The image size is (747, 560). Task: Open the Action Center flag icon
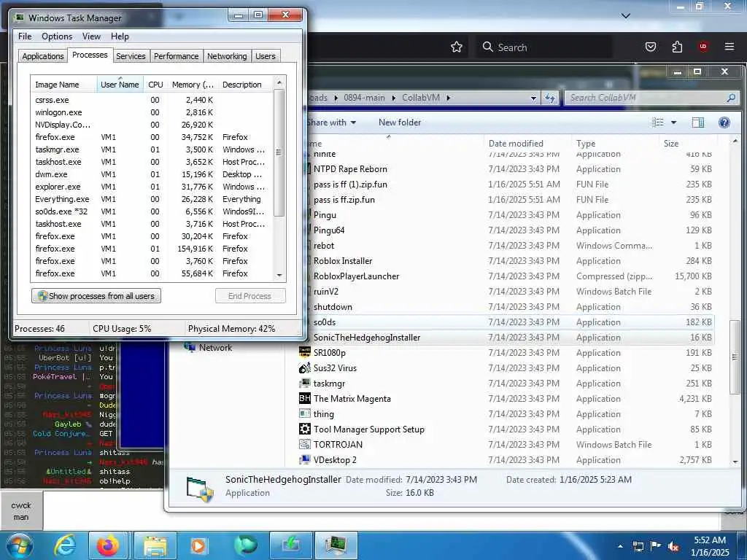coord(656,546)
